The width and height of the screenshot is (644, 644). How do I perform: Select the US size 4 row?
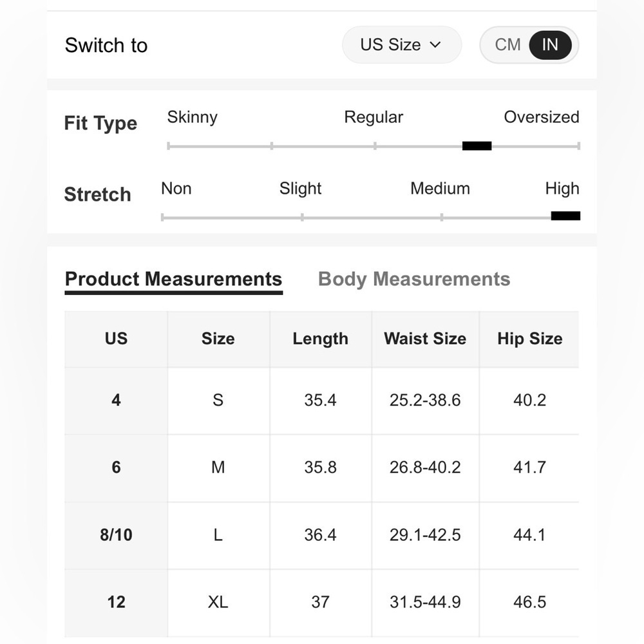pos(321,401)
